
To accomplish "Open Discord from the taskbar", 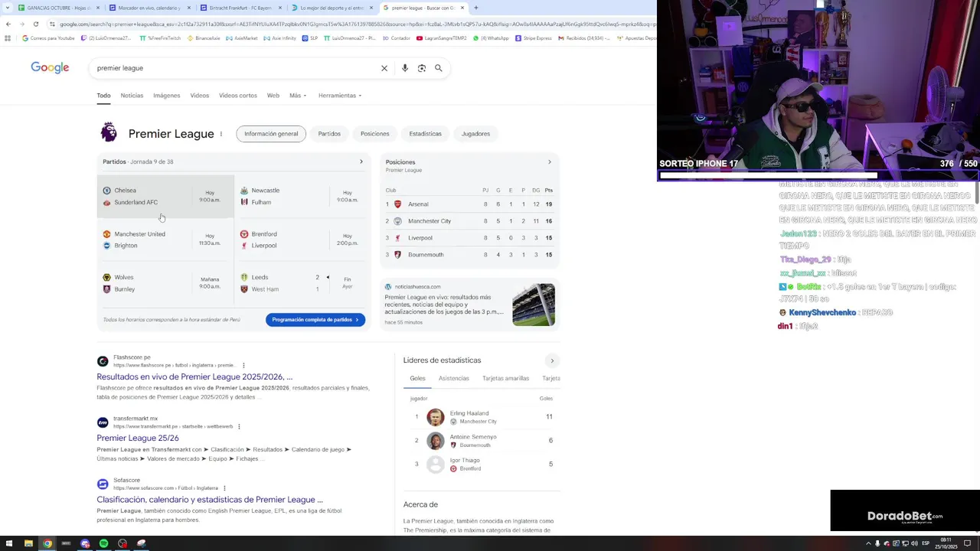I will coord(85,543).
